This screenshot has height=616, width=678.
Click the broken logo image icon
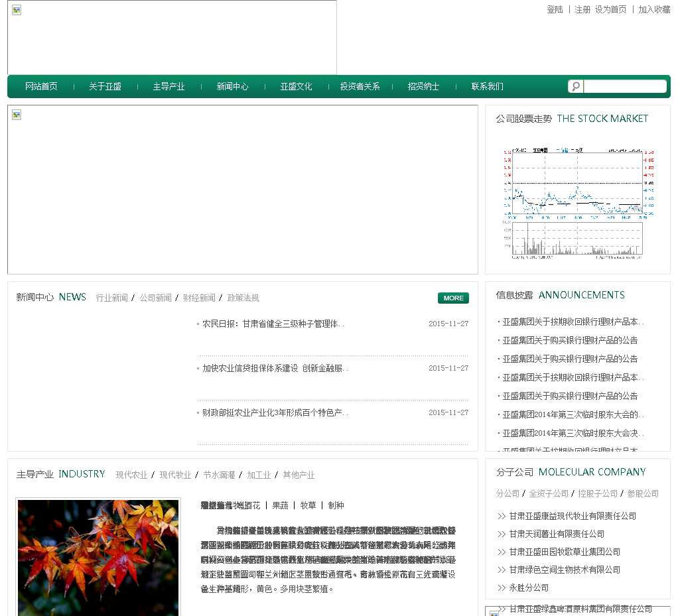click(17, 10)
